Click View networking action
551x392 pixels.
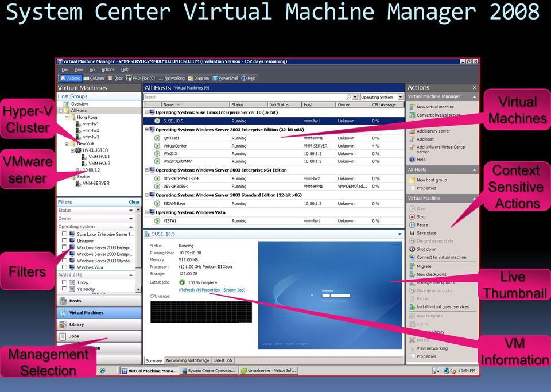(429, 348)
